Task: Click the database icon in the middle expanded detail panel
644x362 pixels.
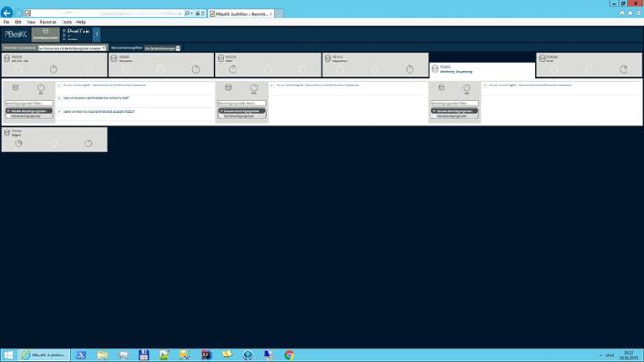Action: tap(228, 87)
